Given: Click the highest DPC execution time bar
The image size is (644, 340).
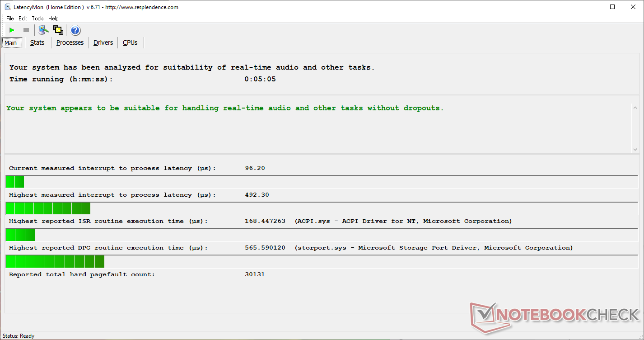Looking at the screenshot, I should click(55, 261).
